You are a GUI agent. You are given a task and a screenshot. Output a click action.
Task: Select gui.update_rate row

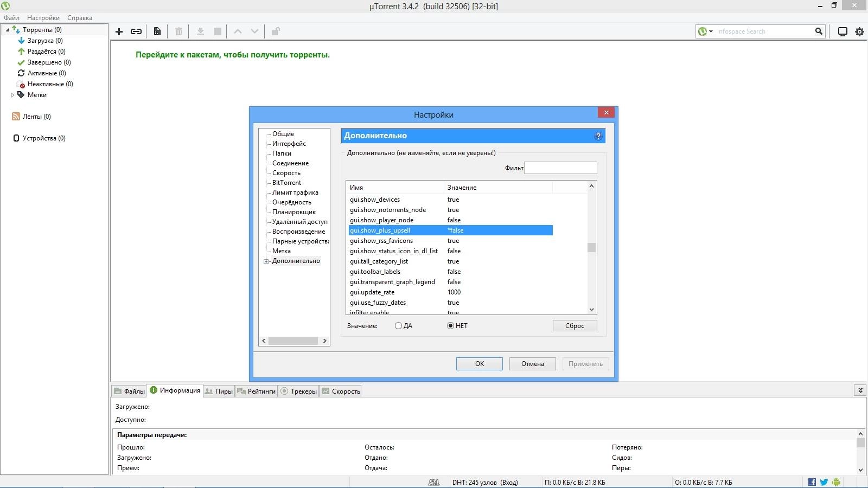tap(450, 292)
